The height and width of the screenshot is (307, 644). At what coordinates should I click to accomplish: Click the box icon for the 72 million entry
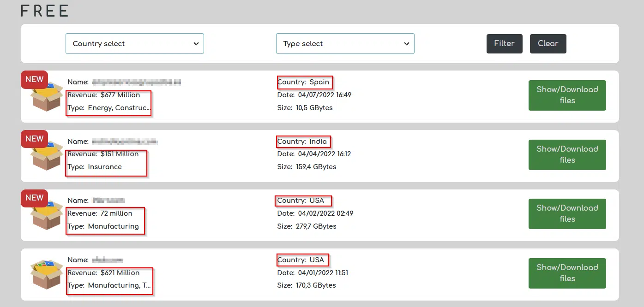coord(47,217)
